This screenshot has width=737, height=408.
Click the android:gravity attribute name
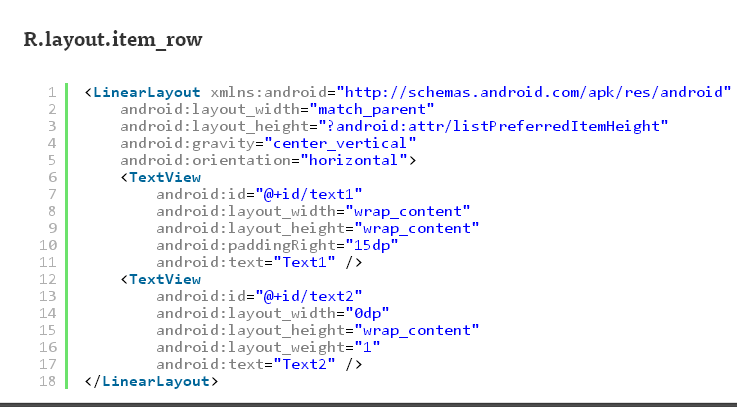[188, 143]
